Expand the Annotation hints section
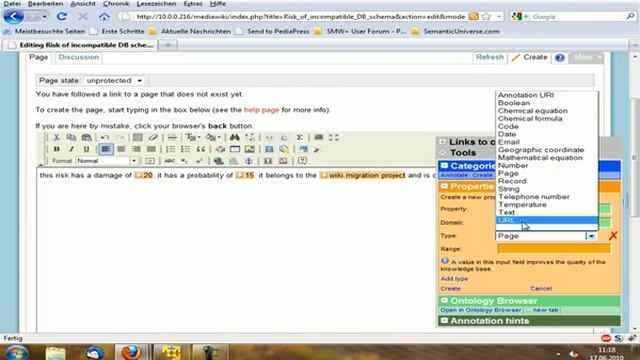 (444, 321)
